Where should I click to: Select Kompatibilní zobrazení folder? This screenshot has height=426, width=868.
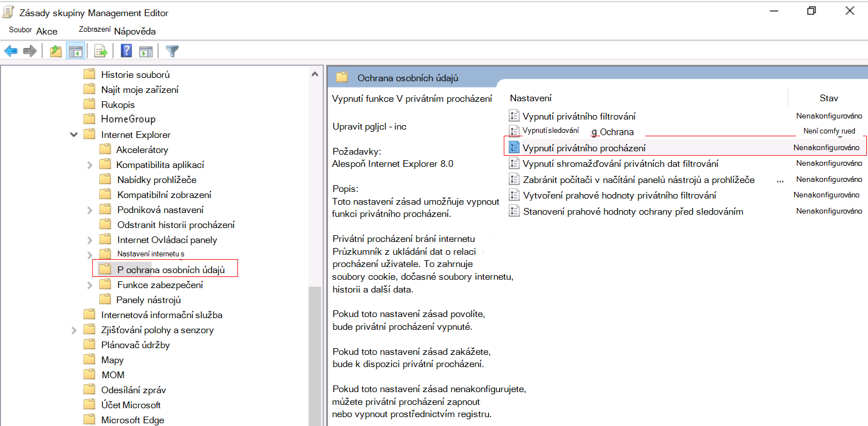click(164, 195)
